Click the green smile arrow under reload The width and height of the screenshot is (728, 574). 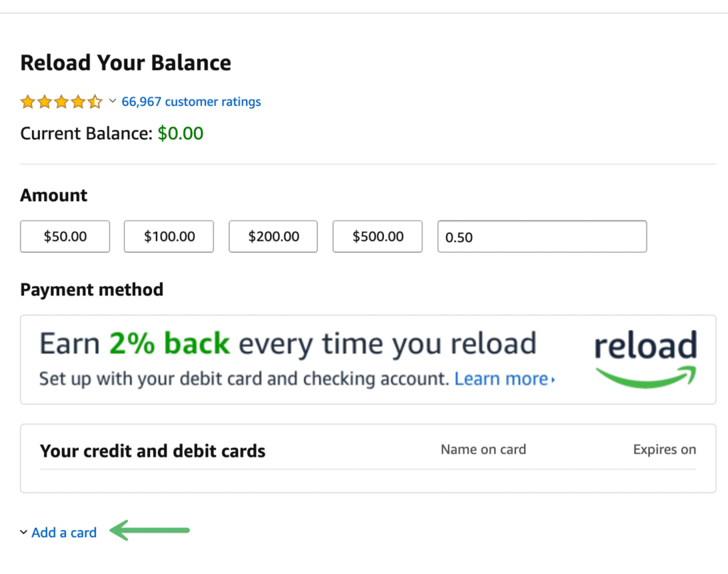coord(646,377)
